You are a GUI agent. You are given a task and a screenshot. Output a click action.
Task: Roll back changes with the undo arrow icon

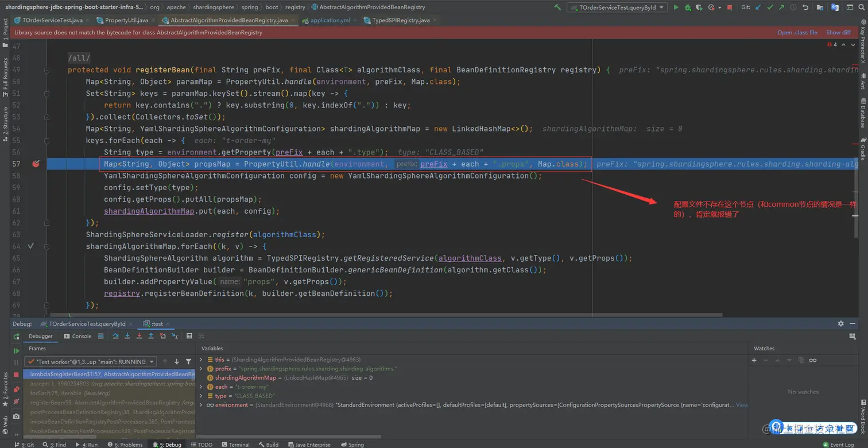805,7
